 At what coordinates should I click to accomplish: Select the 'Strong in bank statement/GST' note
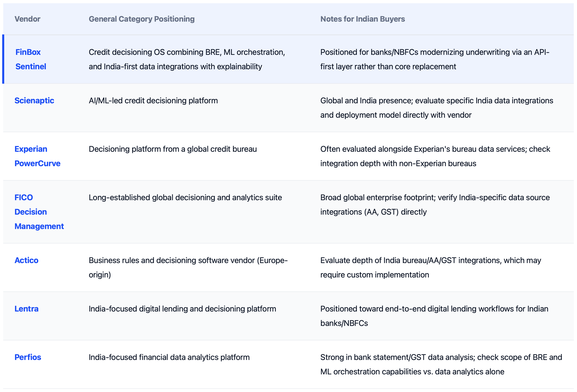coord(441,364)
